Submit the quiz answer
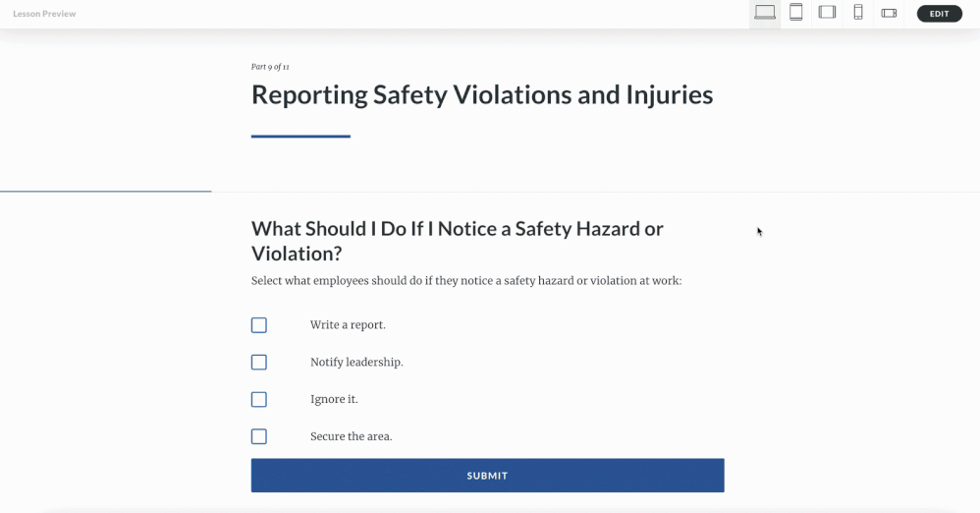 487,476
